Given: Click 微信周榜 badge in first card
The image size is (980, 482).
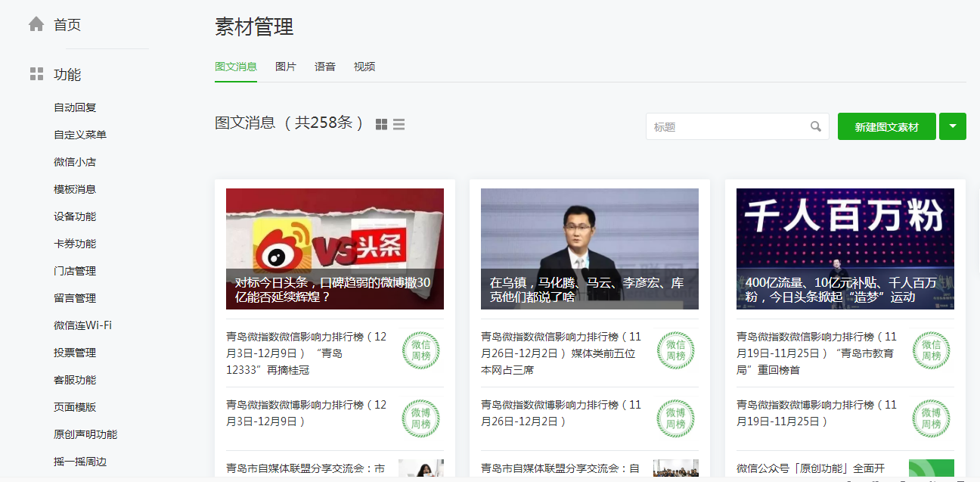Looking at the screenshot, I should tap(420, 350).
